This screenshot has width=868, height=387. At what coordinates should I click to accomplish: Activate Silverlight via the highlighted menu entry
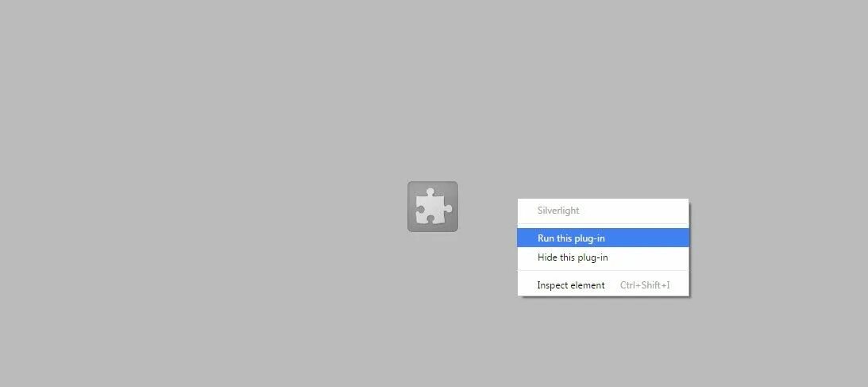click(x=603, y=238)
